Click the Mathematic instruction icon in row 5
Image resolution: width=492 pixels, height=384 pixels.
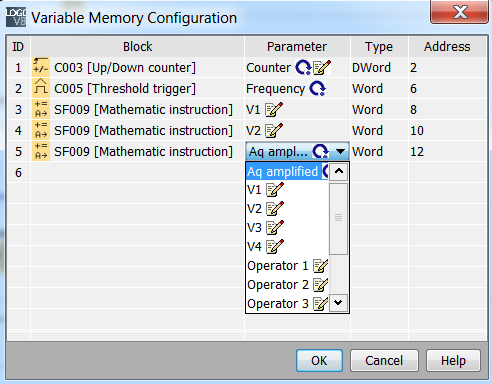click(41, 151)
